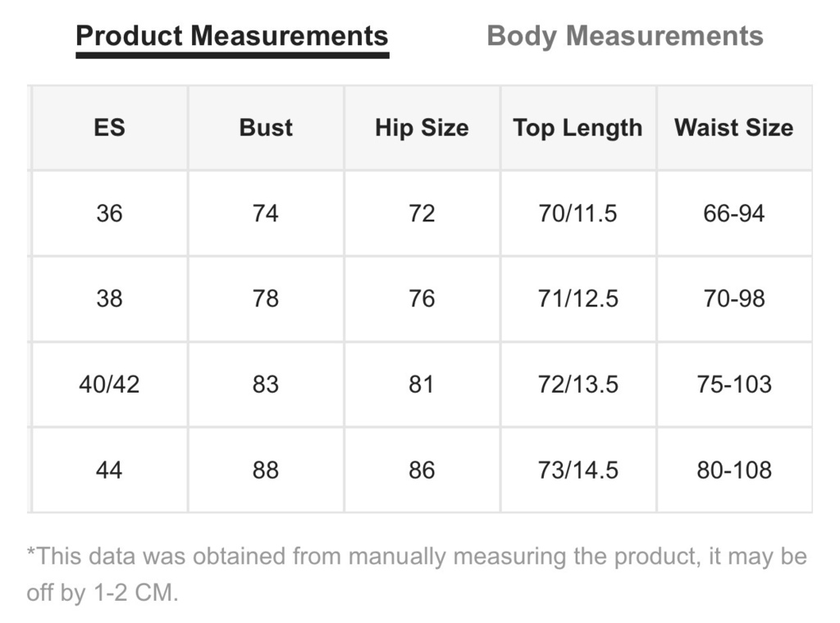The height and width of the screenshot is (623, 840).
Task: Switch to the Body Measurements tab
Action: (624, 36)
